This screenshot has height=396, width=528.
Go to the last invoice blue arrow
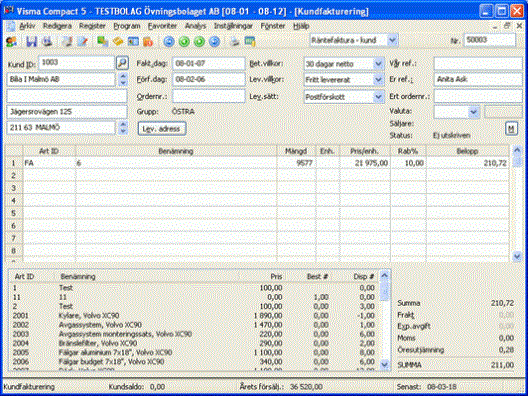(x=214, y=41)
